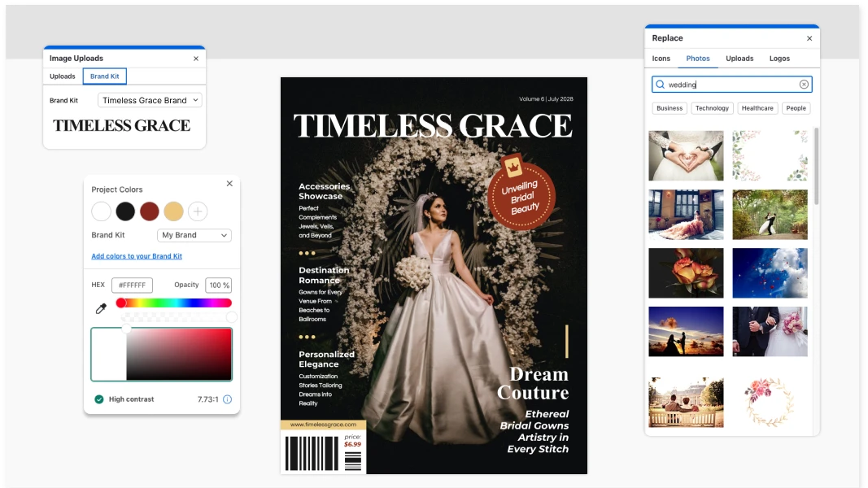Click the rainbow hue slider
The width and height of the screenshot is (868, 488).
pos(174,303)
